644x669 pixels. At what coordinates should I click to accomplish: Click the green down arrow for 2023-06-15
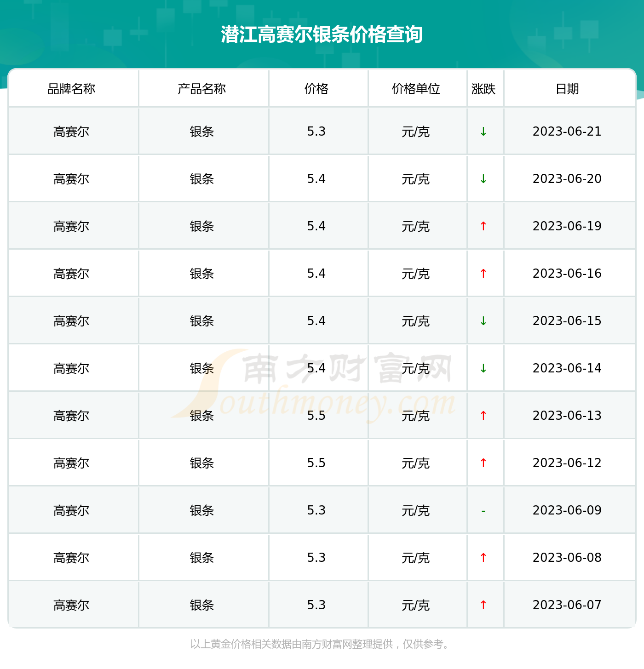click(x=483, y=321)
